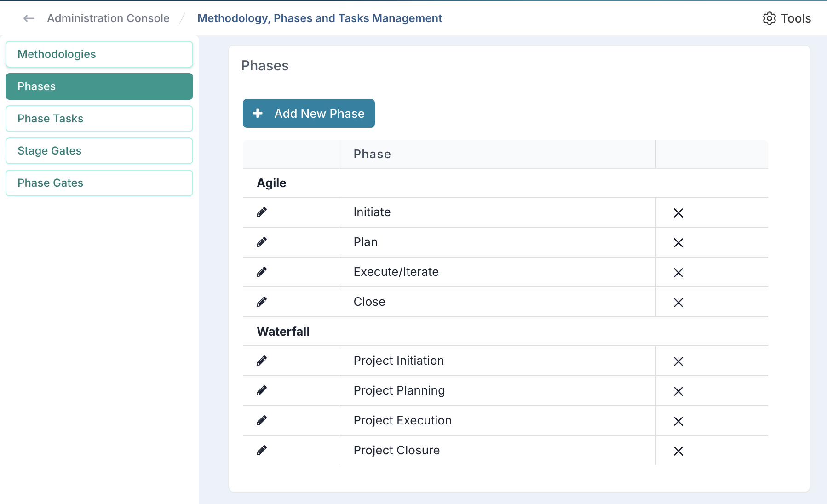Select the Waterfall group row
Image resolution: width=827 pixels, height=504 pixels.
[283, 332]
